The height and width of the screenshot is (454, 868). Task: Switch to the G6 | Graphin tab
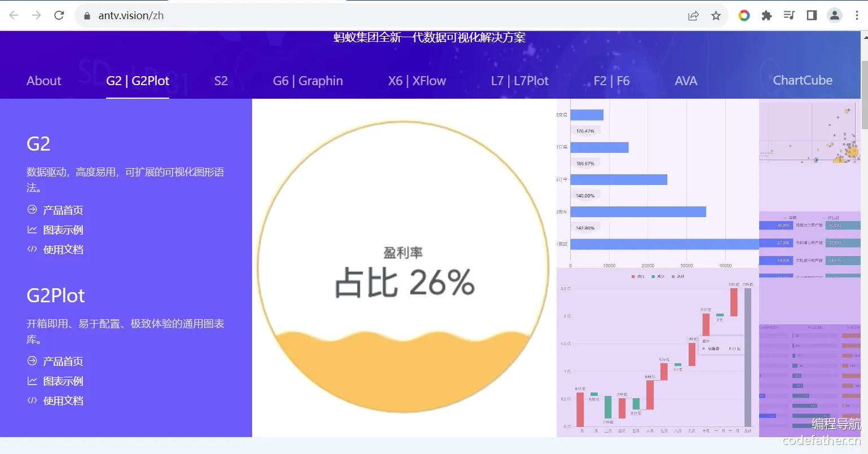click(308, 81)
